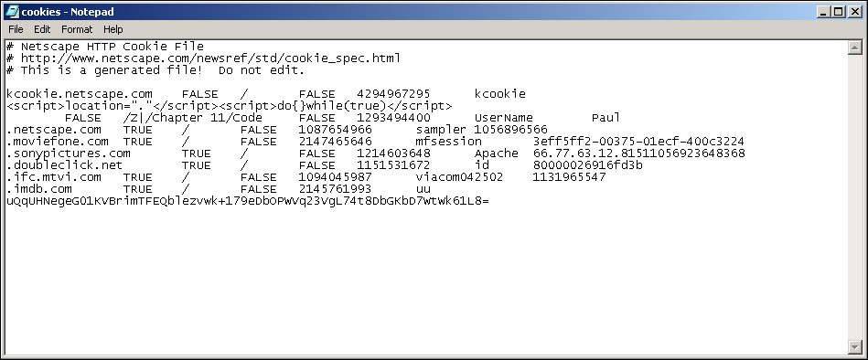Open the File menu
This screenshot has height=360, width=868.
point(16,29)
